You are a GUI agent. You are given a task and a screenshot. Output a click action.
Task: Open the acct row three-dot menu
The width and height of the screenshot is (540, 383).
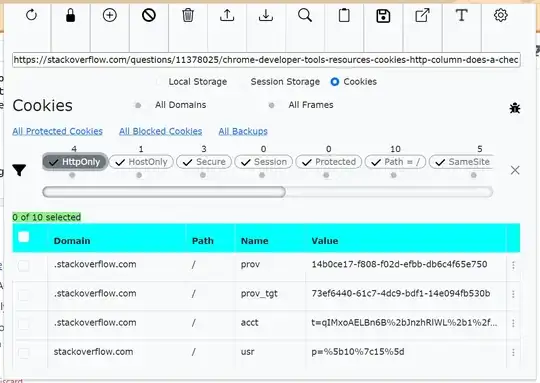(513, 323)
